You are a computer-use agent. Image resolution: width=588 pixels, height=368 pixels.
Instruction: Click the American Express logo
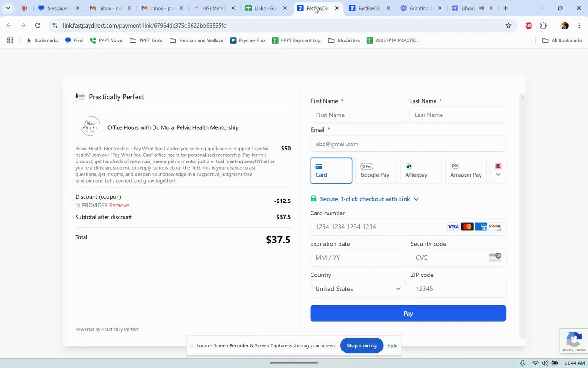pos(481,227)
